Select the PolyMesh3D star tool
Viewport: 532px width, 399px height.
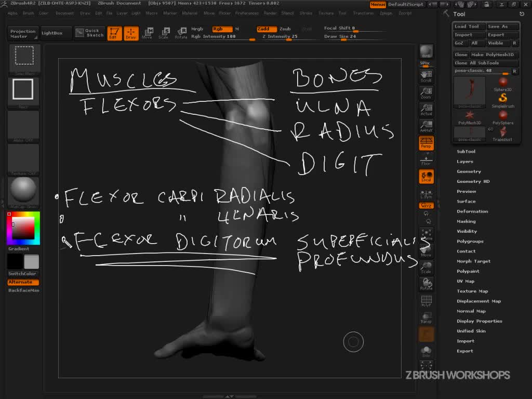point(470,117)
